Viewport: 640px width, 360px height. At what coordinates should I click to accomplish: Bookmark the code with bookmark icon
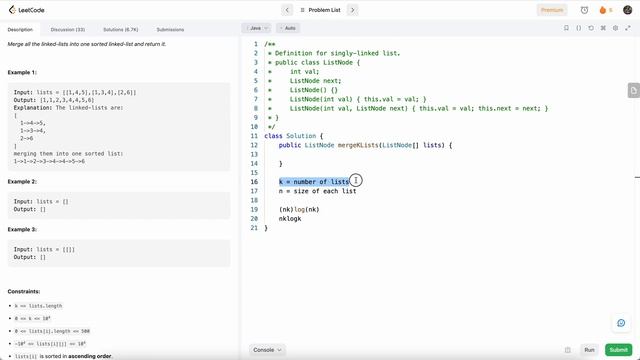pyautogui.click(x=566, y=28)
